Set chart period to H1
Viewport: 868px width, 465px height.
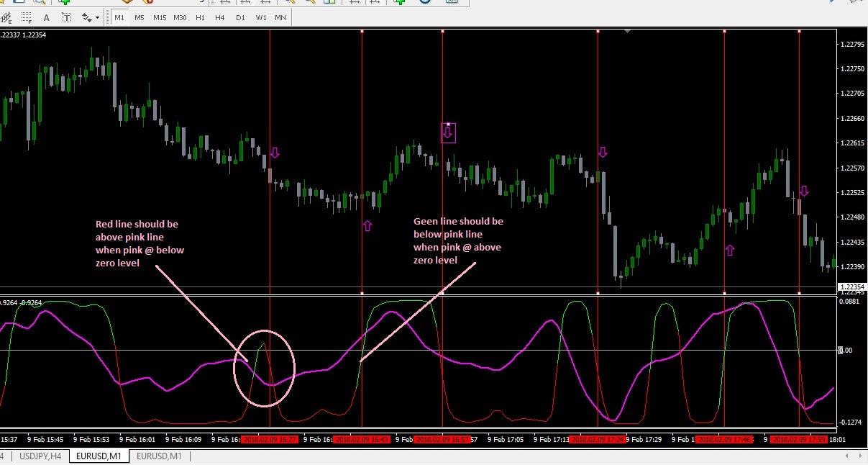tap(200, 17)
